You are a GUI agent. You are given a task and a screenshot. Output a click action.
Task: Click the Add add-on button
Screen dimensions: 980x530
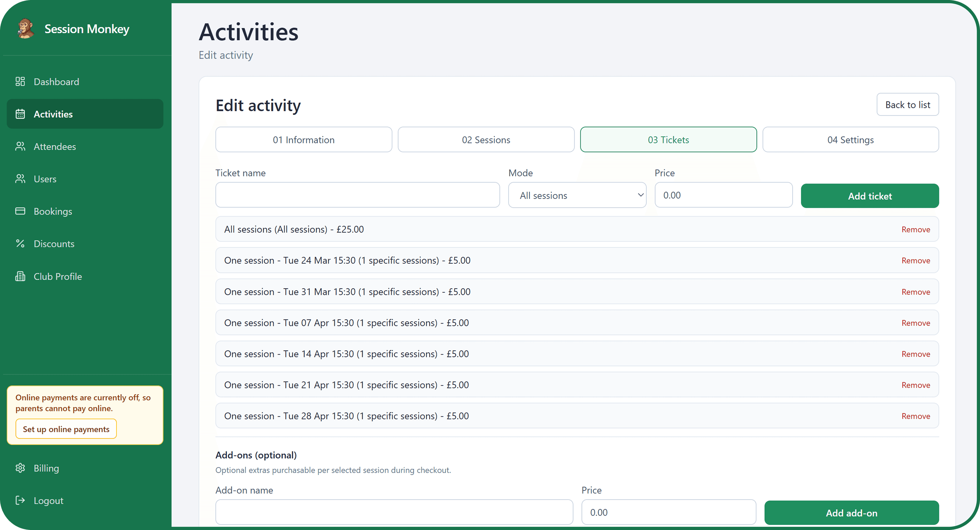click(851, 512)
